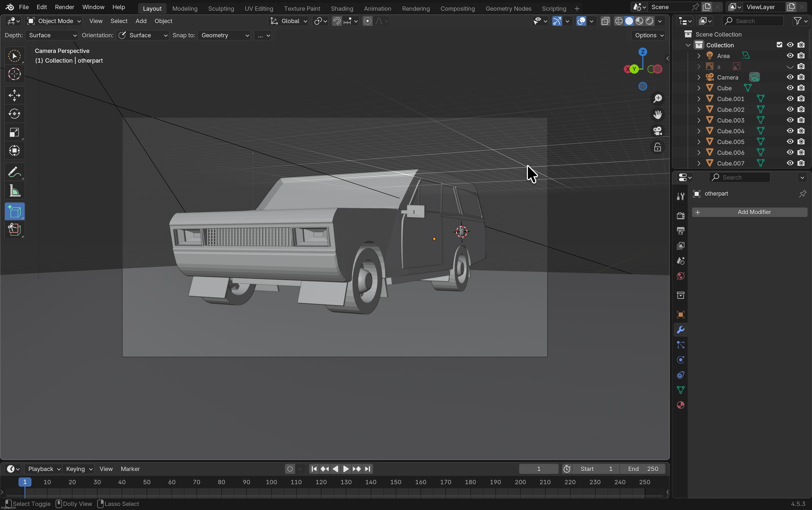Uncheck the Collection checkbox in the outliner
This screenshot has width=812, height=510.
pyautogui.click(x=780, y=45)
